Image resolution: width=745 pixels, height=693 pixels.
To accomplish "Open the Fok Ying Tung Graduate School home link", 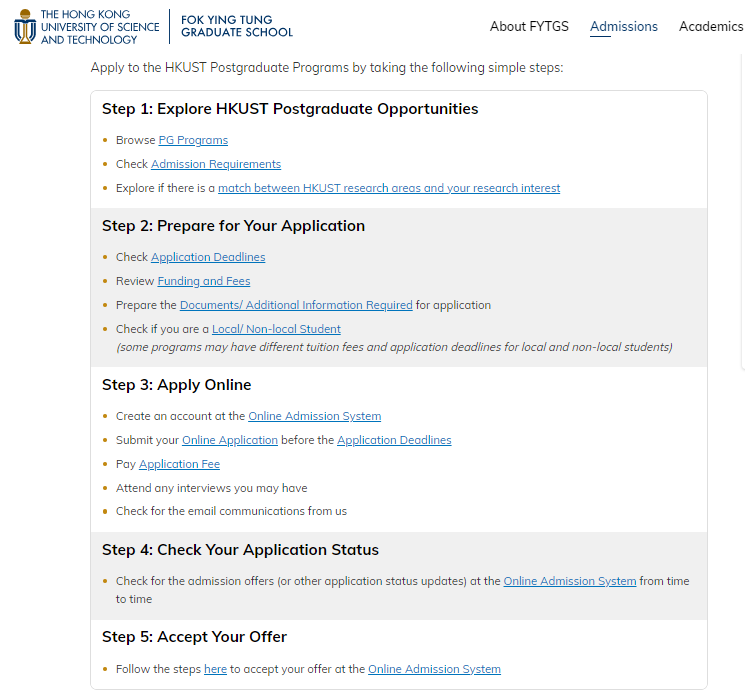I will pos(237,26).
